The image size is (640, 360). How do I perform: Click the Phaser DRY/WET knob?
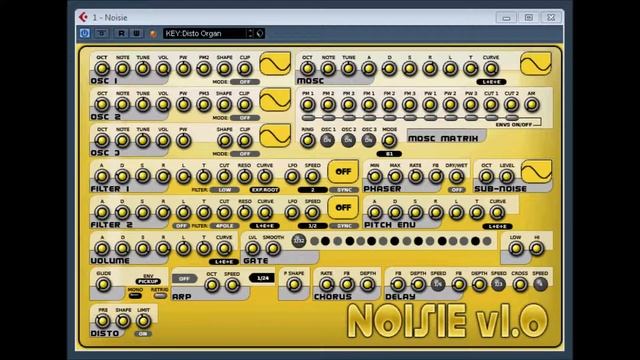click(x=456, y=176)
